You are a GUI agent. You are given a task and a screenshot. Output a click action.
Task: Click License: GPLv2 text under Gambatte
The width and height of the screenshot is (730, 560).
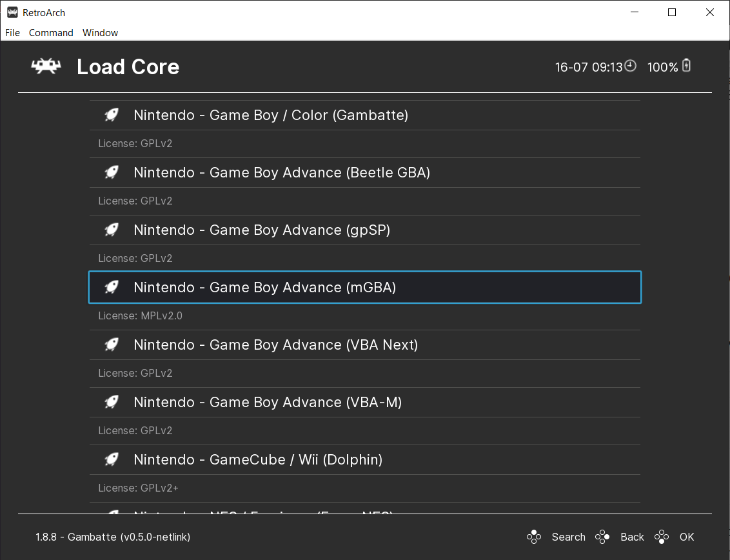click(135, 143)
